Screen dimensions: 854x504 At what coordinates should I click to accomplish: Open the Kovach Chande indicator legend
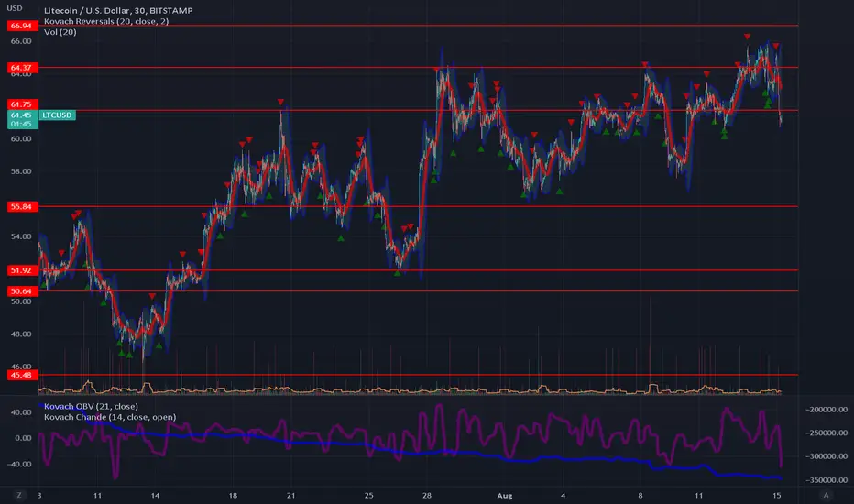(x=109, y=417)
